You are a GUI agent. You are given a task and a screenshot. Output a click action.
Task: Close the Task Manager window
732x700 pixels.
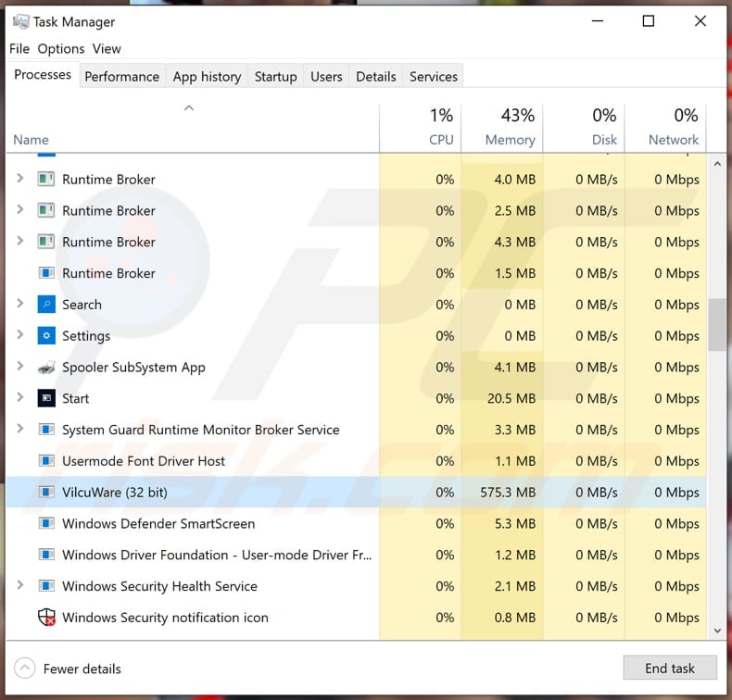pos(700,21)
